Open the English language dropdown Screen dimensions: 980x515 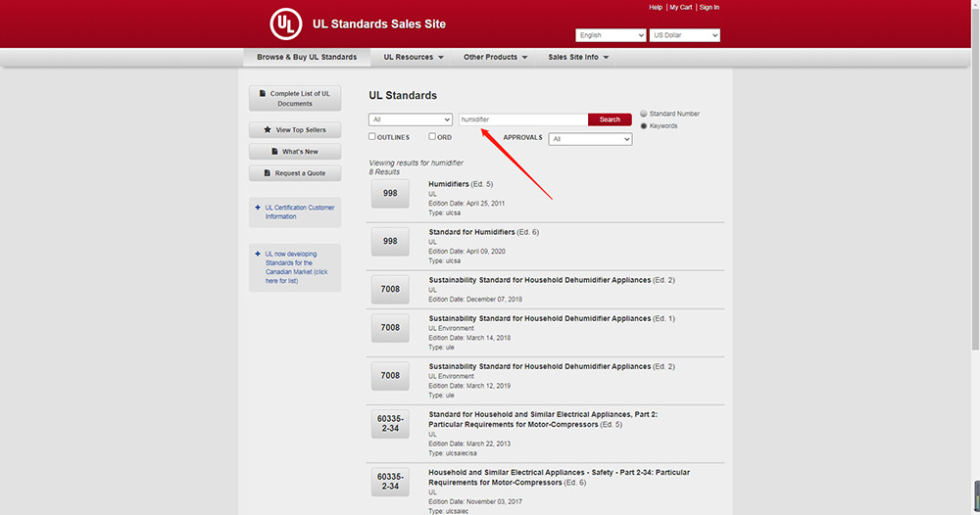(611, 35)
